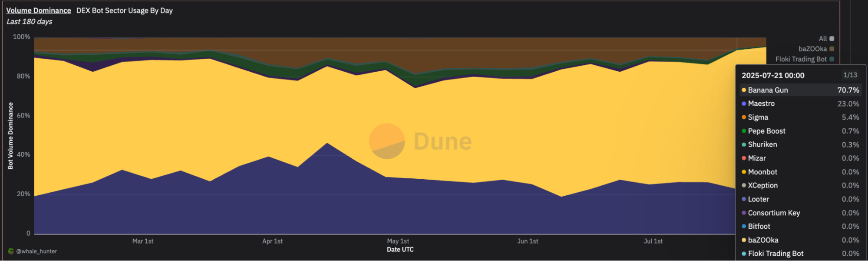Click the 70.7% Banana Gun value
The width and height of the screenshot is (868, 261).
(x=848, y=90)
